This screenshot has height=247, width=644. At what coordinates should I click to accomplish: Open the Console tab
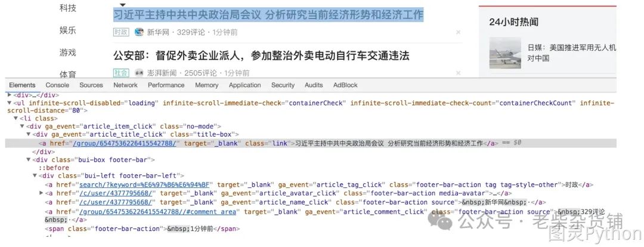pos(57,85)
